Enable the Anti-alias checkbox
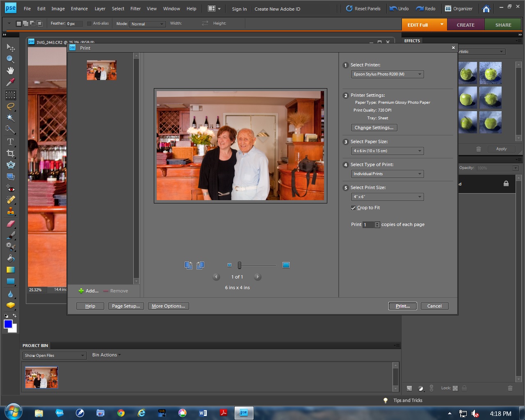Image resolution: width=525 pixels, height=420 pixels. click(89, 24)
